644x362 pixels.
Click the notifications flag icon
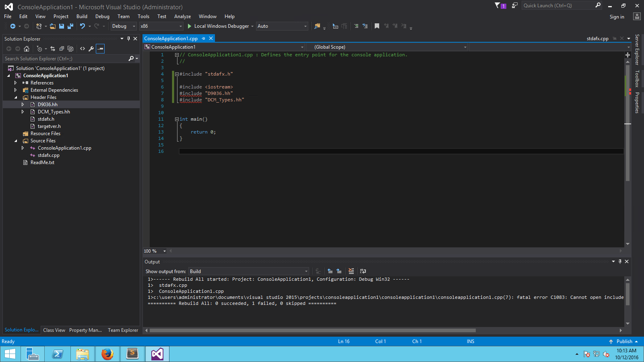tap(500, 6)
